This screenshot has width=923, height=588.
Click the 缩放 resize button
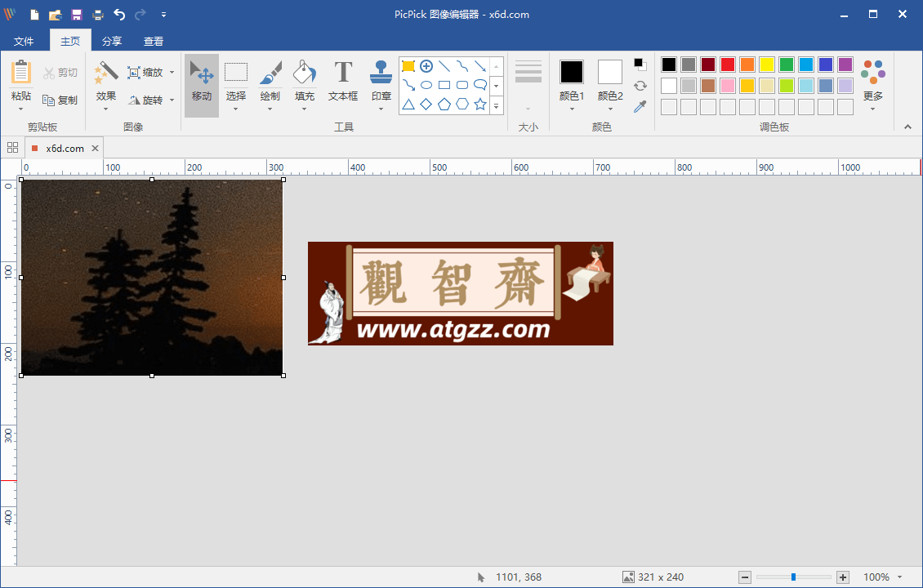(x=145, y=73)
